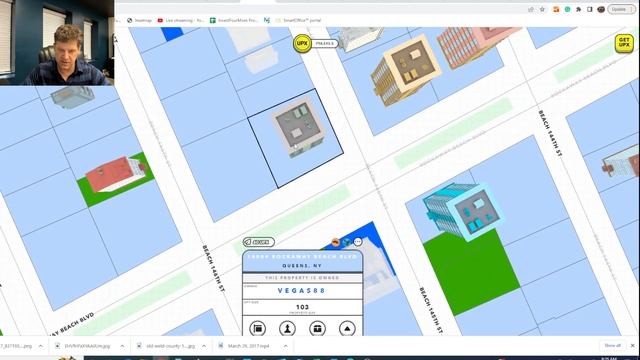Click the browser Update button

pos(621,9)
